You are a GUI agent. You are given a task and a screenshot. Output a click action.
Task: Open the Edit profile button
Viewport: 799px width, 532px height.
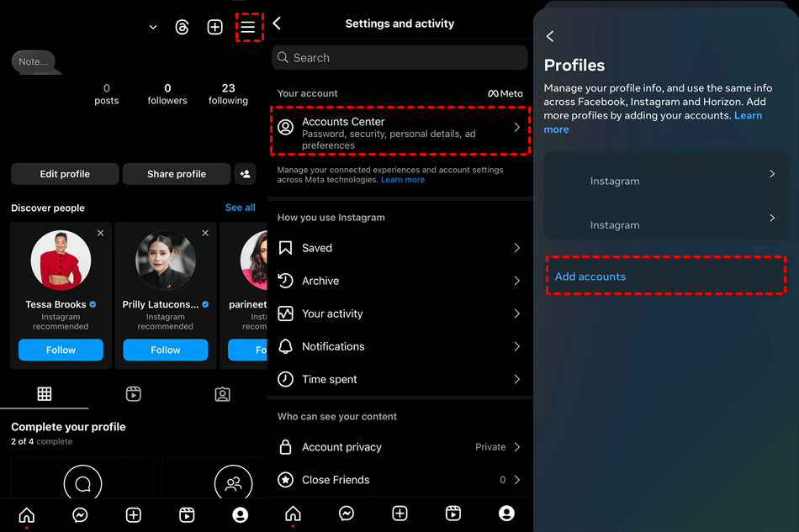(65, 174)
